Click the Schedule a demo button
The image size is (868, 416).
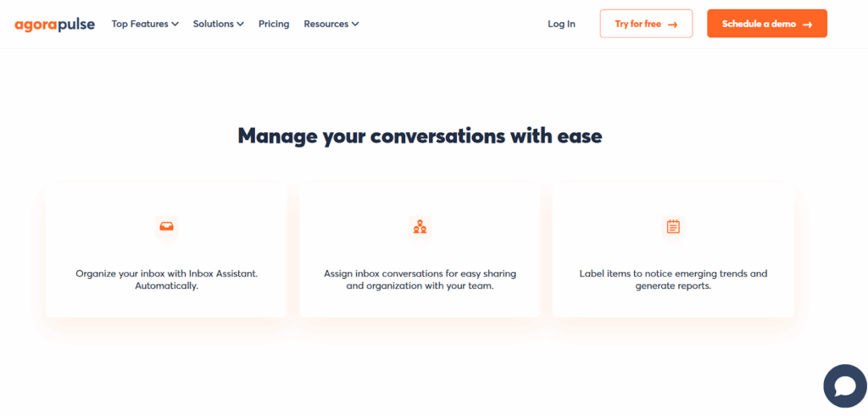click(766, 24)
